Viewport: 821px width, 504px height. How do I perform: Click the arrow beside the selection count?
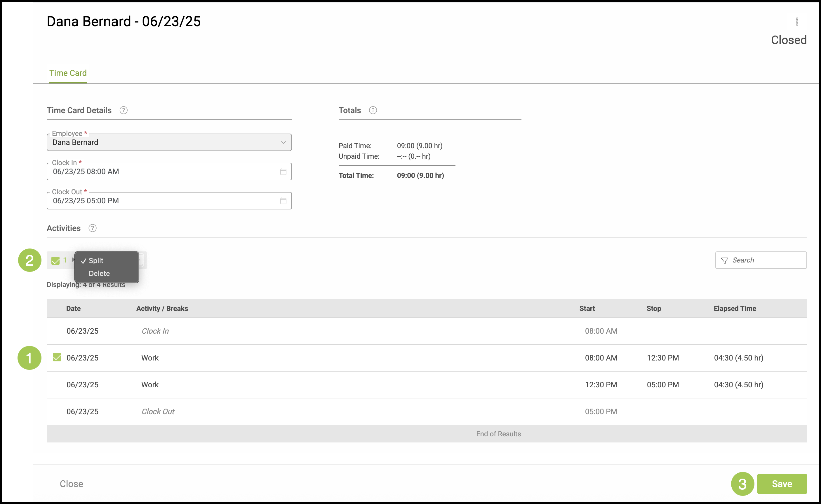click(x=73, y=260)
